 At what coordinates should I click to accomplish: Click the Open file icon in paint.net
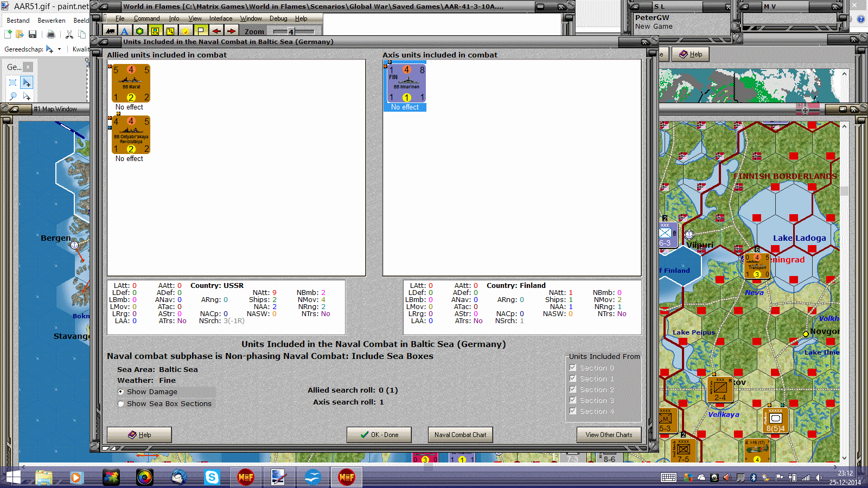click(20, 34)
